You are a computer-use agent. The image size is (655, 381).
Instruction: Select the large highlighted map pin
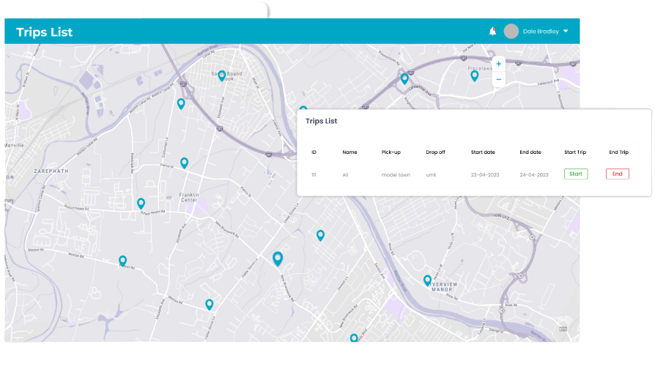(x=277, y=259)
